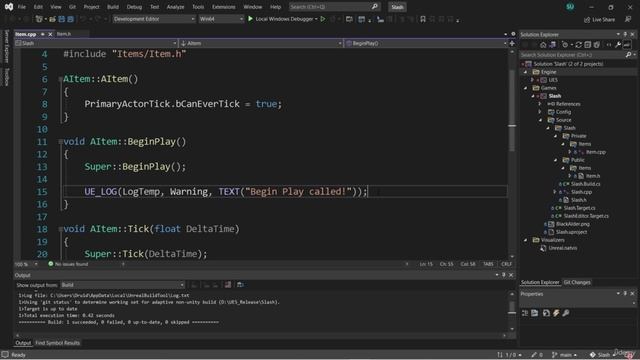Click the TABS indentation indicator
The height and width of the screenshot is (360, 640).
[488, 264]
